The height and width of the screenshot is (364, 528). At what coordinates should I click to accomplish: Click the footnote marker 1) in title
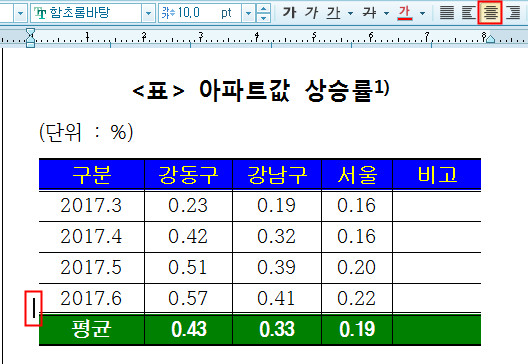tap(382, 88)
